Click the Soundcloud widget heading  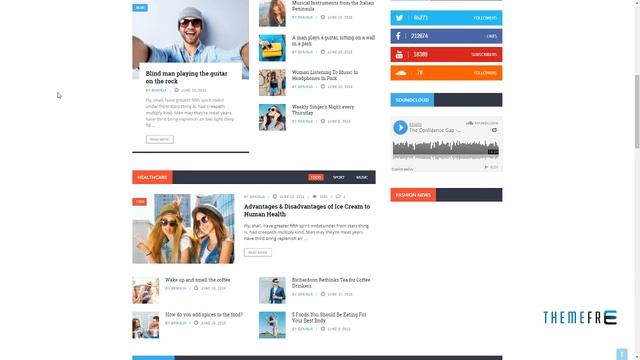coord(412,100)
